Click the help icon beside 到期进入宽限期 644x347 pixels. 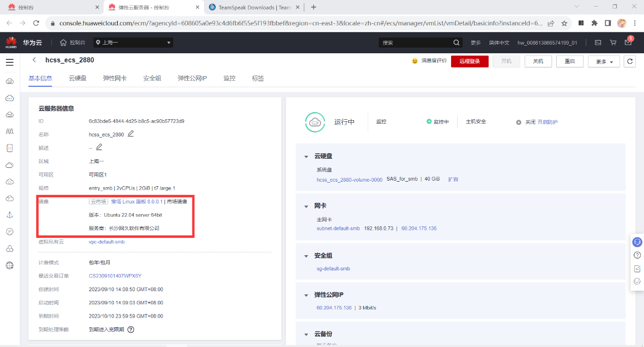tap(131, 329)
